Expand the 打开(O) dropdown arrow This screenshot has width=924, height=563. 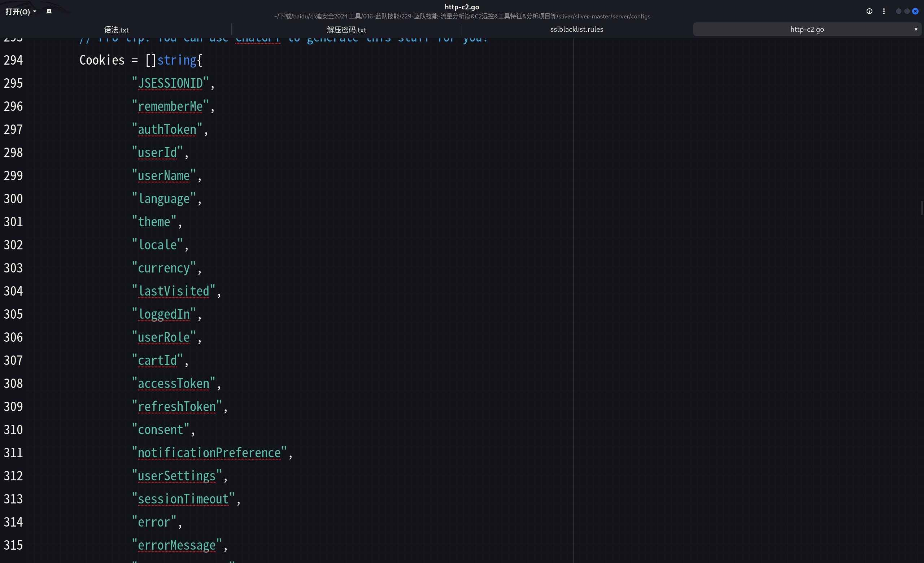pos(35,12)
